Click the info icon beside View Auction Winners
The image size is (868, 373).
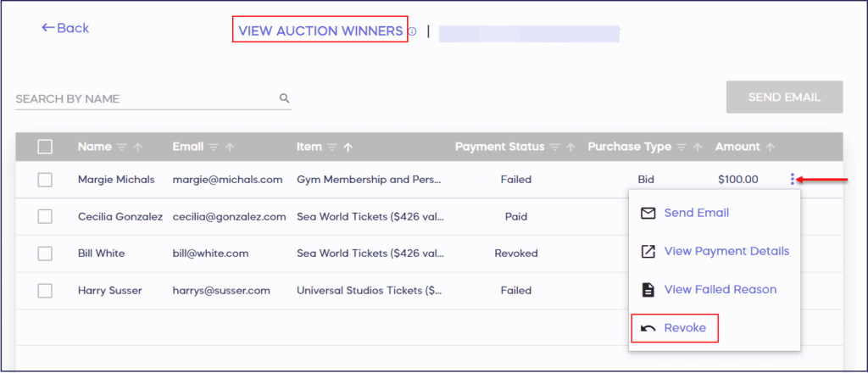(413, 31)
